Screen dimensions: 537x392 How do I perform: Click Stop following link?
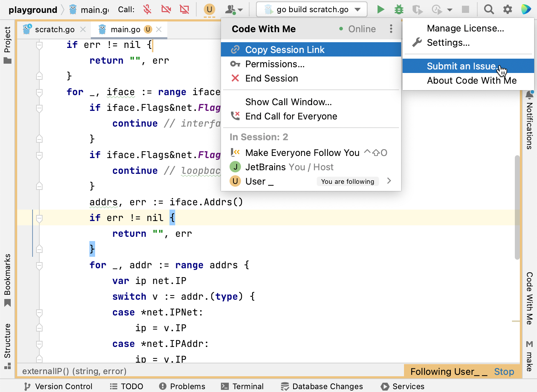coord(504,372)
